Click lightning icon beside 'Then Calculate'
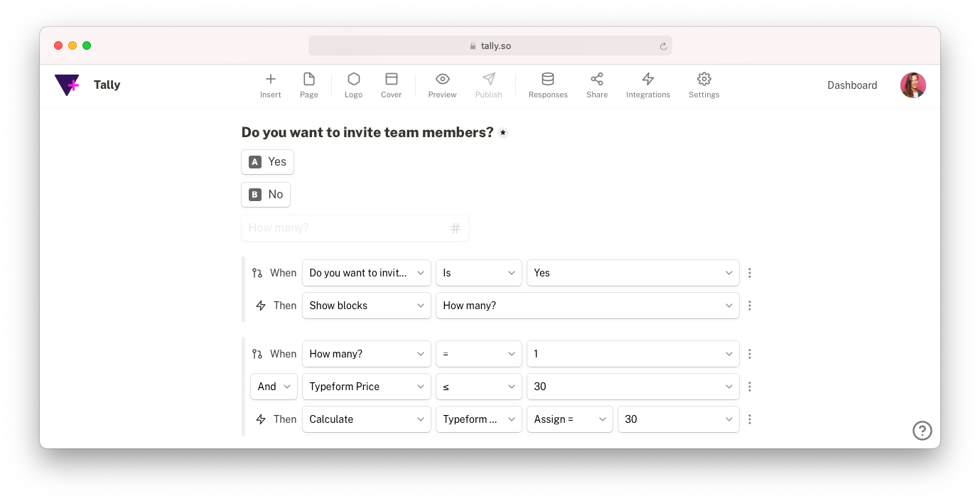This screenshot has width=980, height=501. [261, 419]
